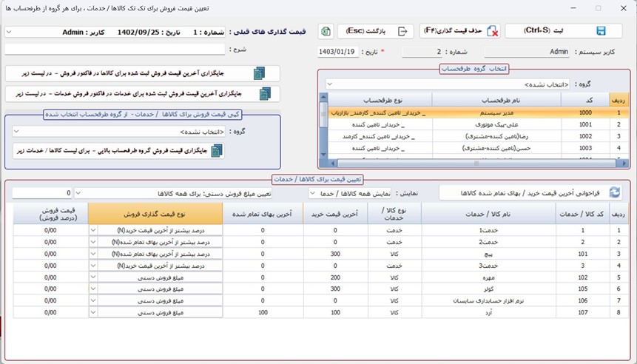Screen dimensions: 637x364
Task: Click copy icon for replacing prices from services invoice
Action: [x=264, y=93]
